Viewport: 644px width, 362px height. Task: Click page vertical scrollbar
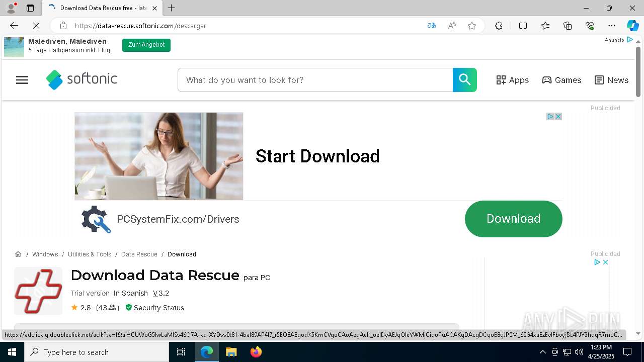coord(638,72)
